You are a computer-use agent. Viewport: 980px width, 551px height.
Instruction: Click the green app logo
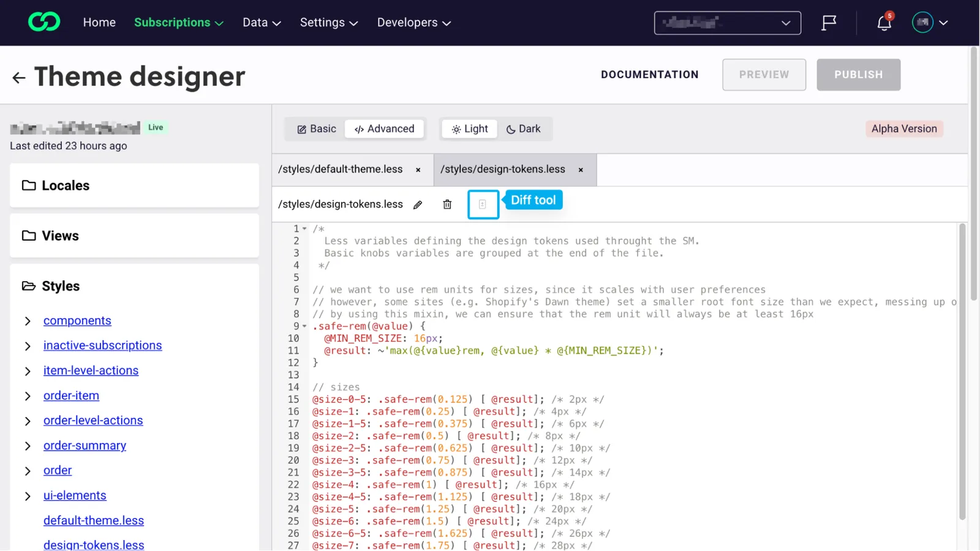pos(44,22)
